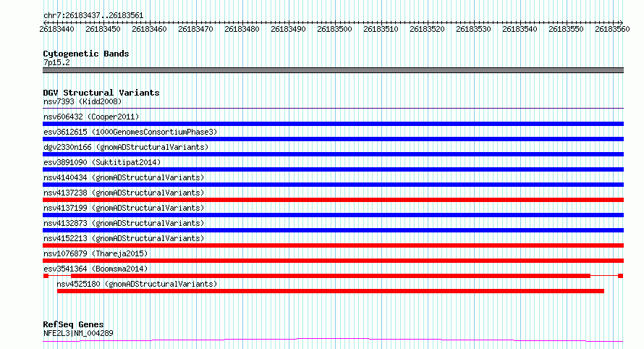Click ruler position 26183440
The height and width of the screenshot is (349, 644).
56,29
